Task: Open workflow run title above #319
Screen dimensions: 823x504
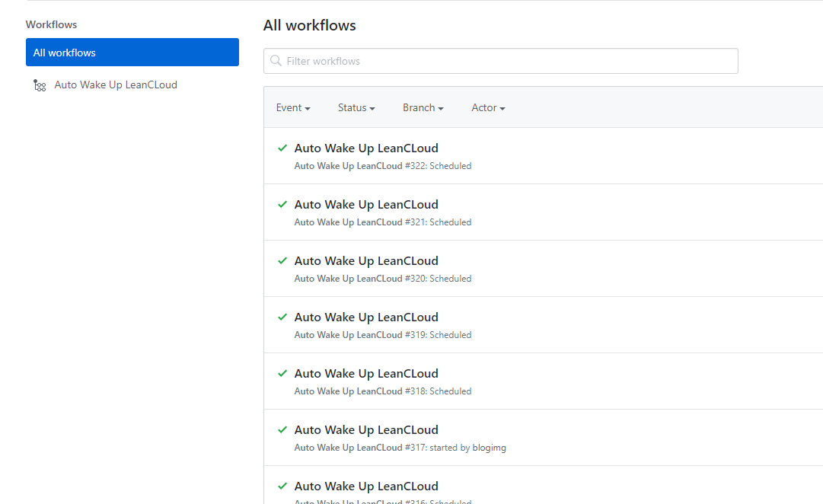Action: pyautogui.click(x=366, y=317)
